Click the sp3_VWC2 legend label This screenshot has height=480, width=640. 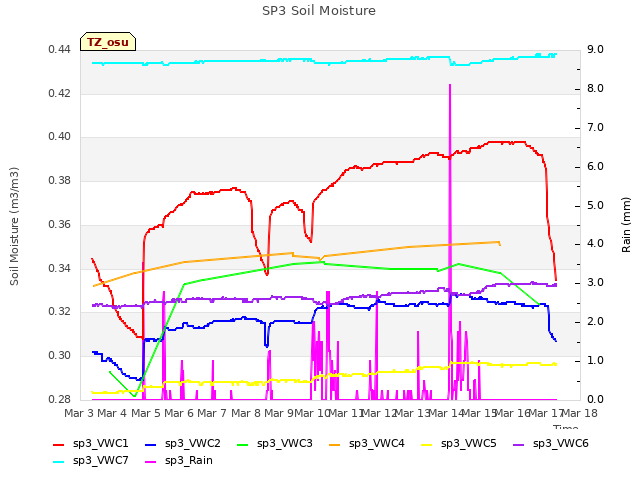point(193,443)
